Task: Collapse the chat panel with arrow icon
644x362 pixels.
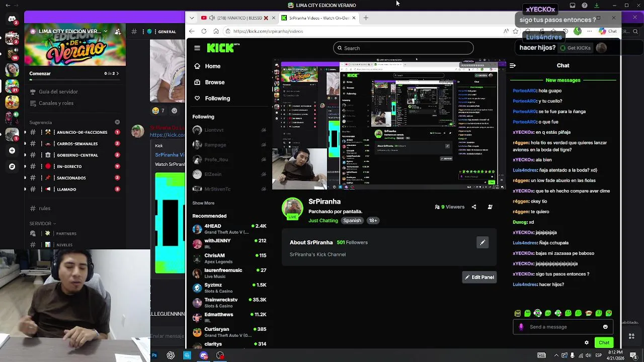Action: [x=512, y=65]
